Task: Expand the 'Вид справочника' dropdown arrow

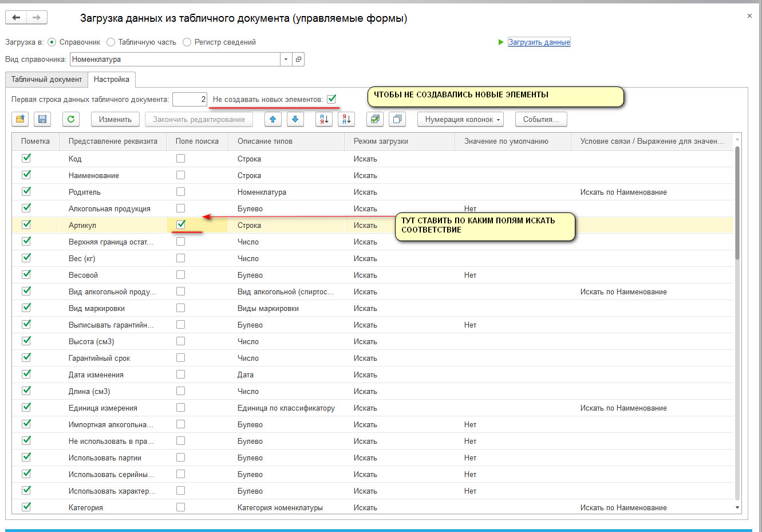Action: tap(286, 59)
